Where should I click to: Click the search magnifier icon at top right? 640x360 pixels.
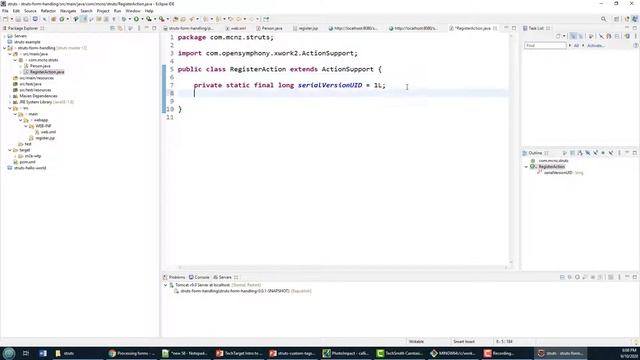pyautogui.click(x=603, y=19)
